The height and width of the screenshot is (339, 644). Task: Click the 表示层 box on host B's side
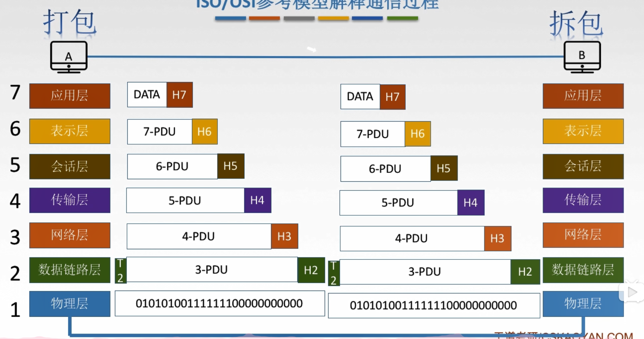583,131
